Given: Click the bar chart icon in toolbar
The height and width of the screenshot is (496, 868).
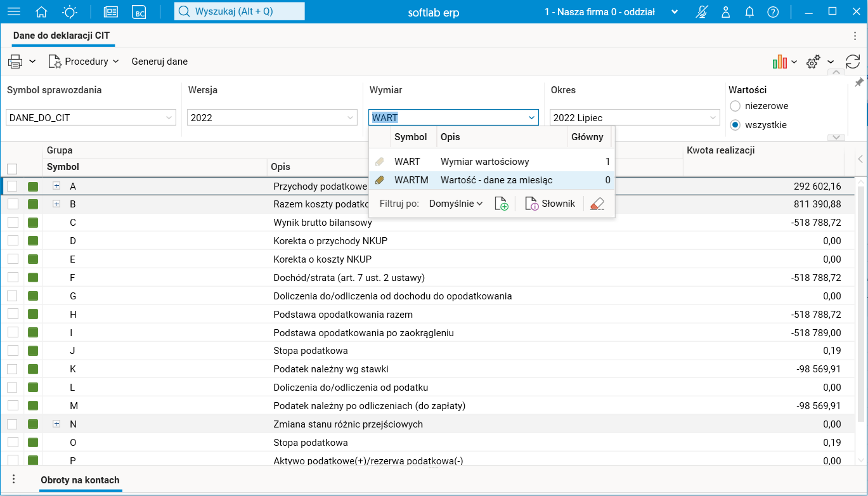Looking at the screenshot, I should click(780, 62).
